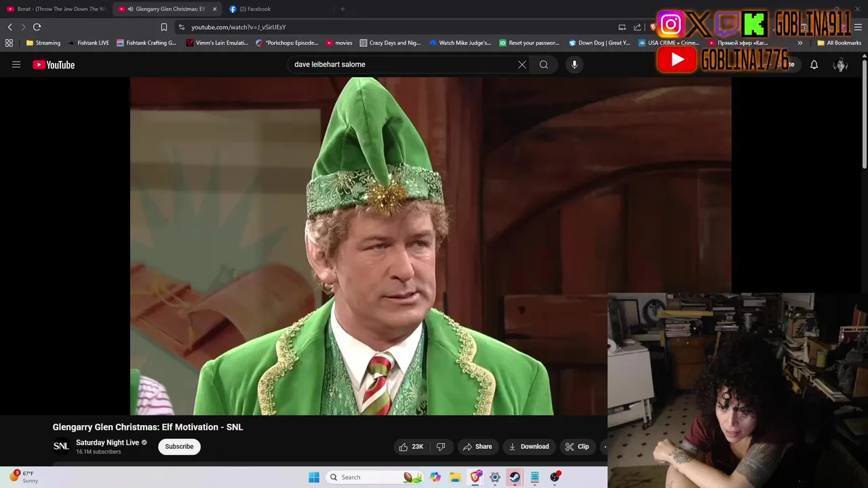Image resolution: width=868 pixels, height=488 pixels.
Task: Click the 16.1M subscribers text
Action: [x=98, y=452]
